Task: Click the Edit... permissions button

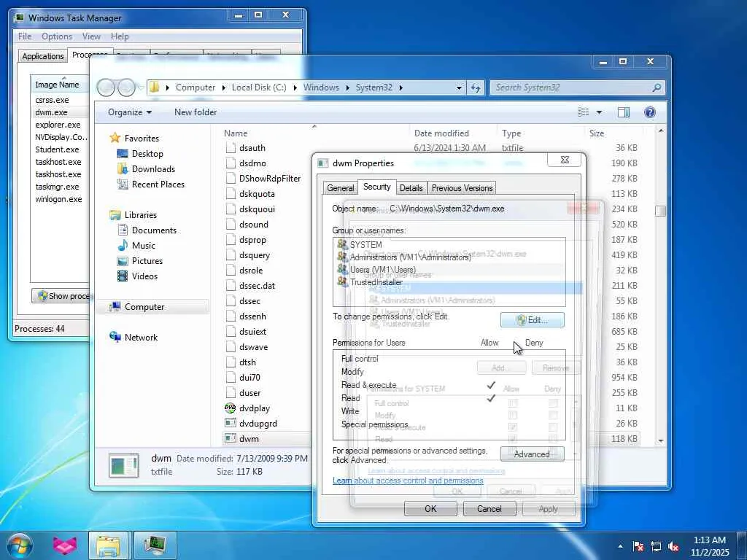Action: click(x=532, y=320)
